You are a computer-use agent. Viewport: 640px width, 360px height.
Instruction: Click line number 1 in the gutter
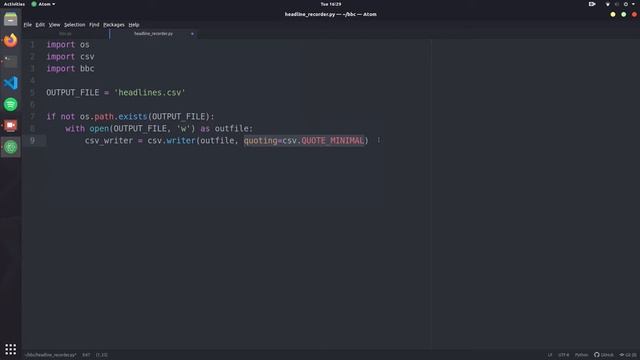(x=32, y=44)
